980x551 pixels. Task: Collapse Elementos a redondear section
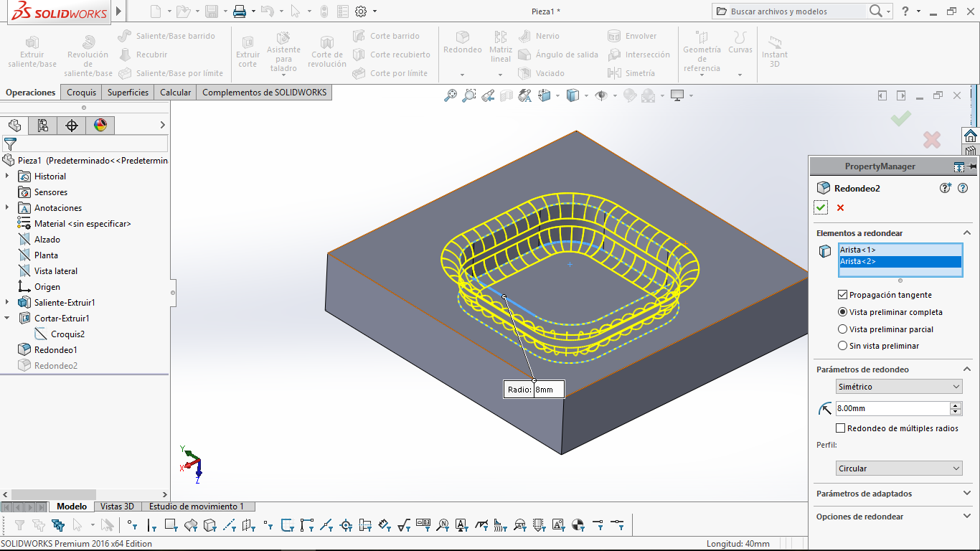966,233
